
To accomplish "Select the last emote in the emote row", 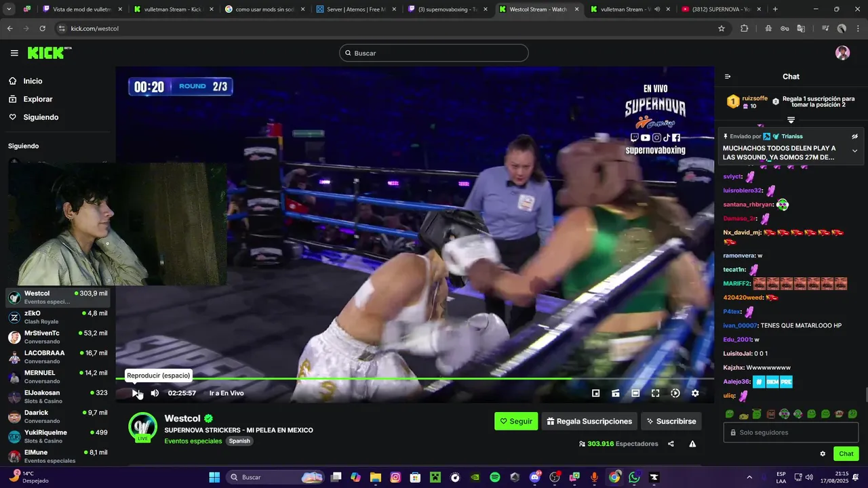I will [x=852, y=414].
